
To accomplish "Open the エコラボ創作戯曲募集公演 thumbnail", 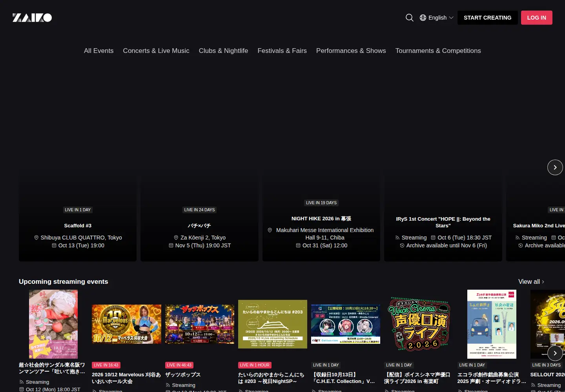I will point(492,324).
